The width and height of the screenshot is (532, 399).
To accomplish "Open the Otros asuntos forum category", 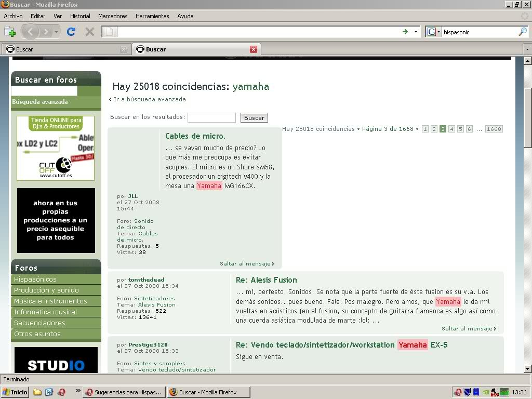I will tap(56, 334).
